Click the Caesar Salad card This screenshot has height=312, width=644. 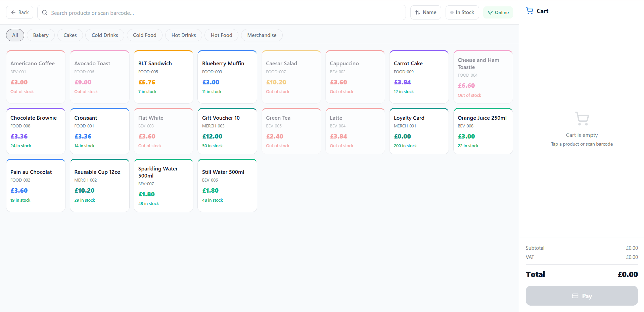(x=291, y=77)
